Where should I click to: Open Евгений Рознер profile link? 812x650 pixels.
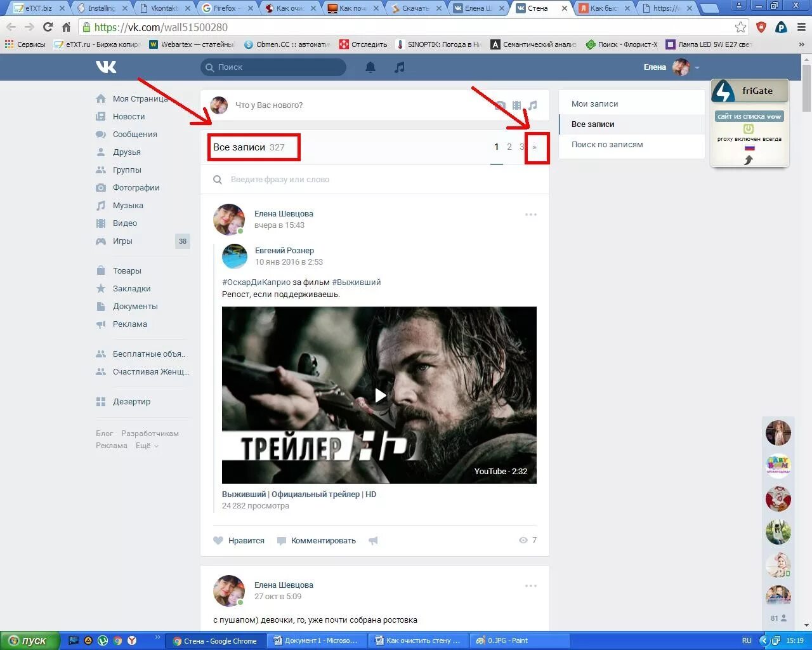tap(284, 250)
